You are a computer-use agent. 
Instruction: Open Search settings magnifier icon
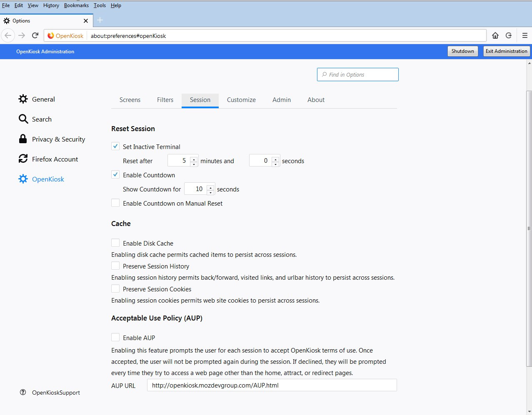[23, 119]
